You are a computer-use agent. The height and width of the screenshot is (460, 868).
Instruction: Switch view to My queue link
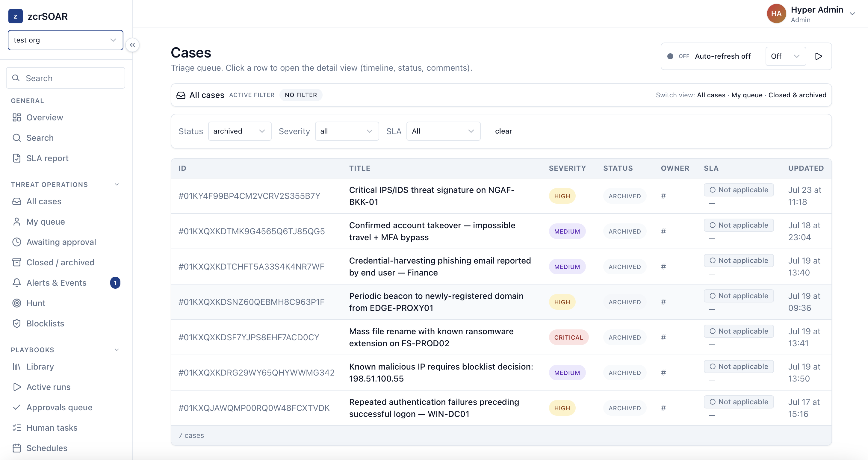[x=747, y=95]
